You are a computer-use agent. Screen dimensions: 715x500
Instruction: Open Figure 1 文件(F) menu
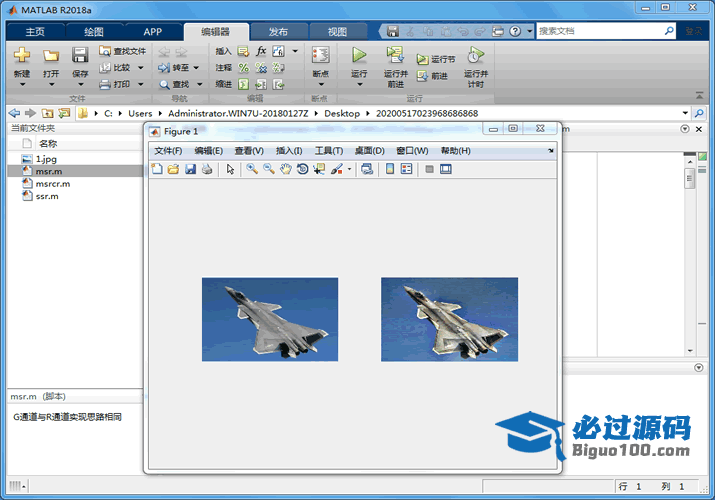pos(168,151)
